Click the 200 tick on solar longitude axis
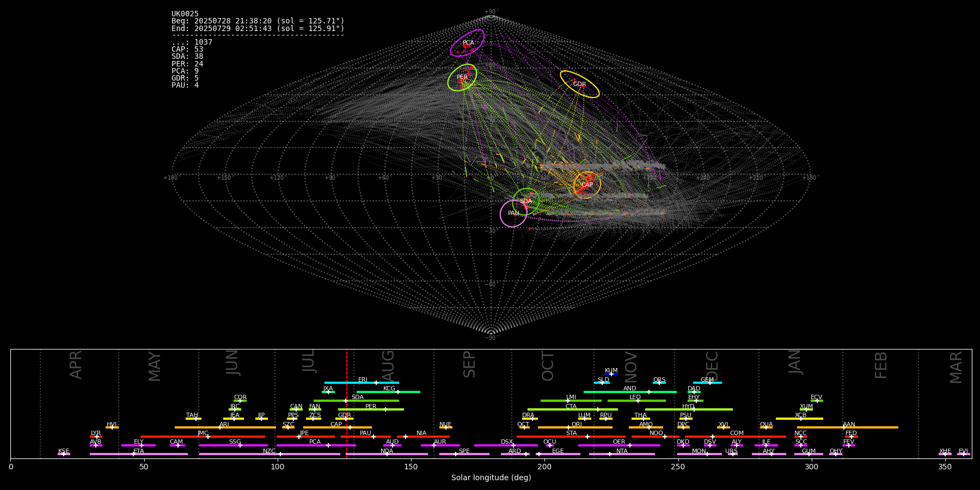This screenshot has height=490, width=980. (544, 467)
